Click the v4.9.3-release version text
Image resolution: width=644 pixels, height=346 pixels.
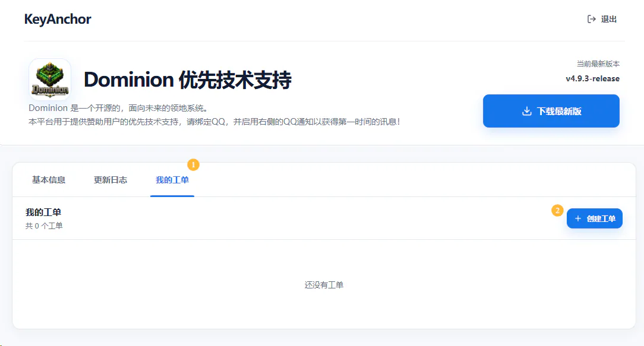593,78
